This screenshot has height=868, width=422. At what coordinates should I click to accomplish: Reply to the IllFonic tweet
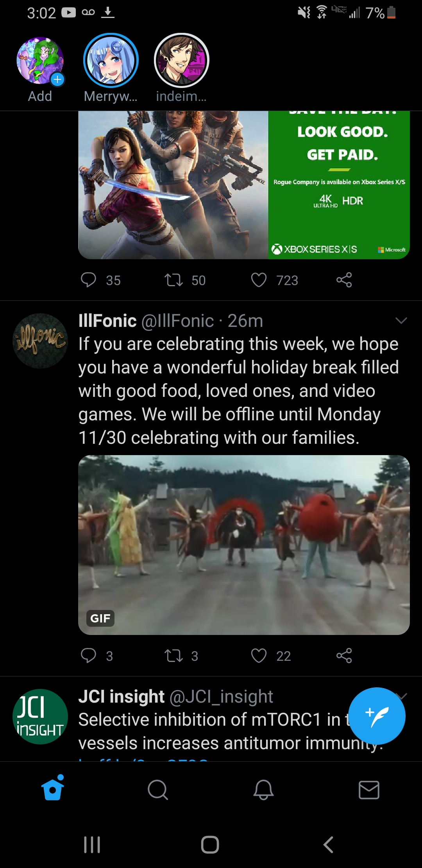point(88,656)
